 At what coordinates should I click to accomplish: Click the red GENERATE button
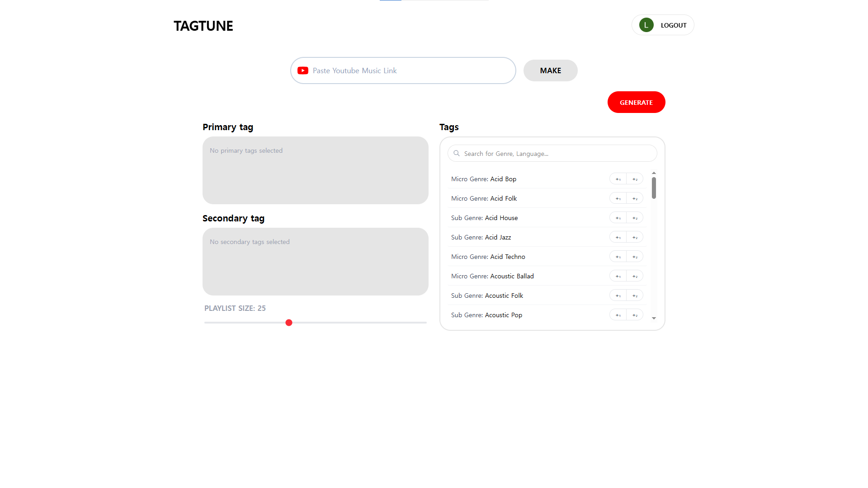[636, 102]
